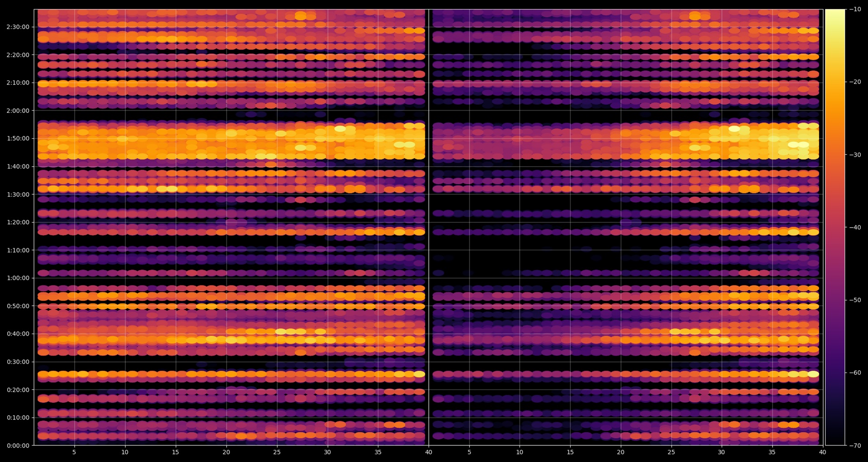Click x-axis label 35 under left heatmap
Screen dimensions: 868x462
(x=378, y=452)
